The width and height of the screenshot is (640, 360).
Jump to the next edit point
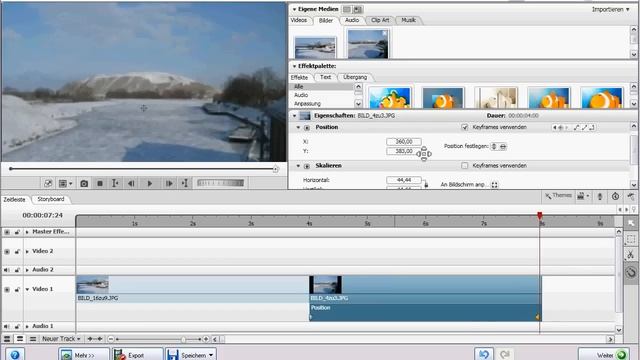coord(184,184)
